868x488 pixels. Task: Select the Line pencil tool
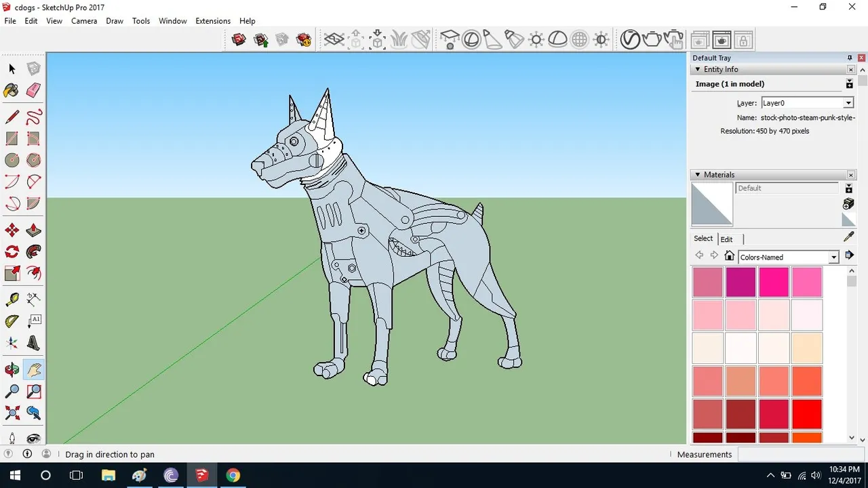12,117
